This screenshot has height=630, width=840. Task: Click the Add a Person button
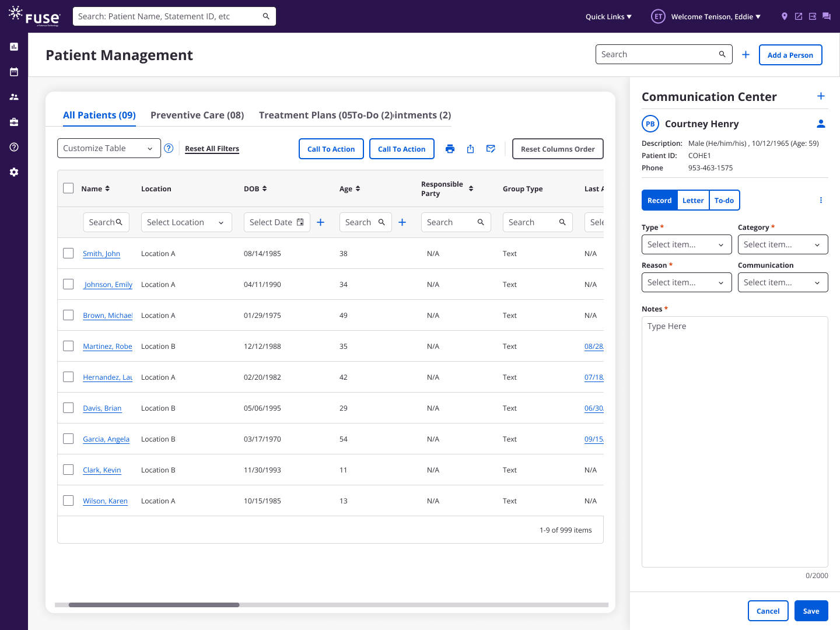(x=790, y=55)
